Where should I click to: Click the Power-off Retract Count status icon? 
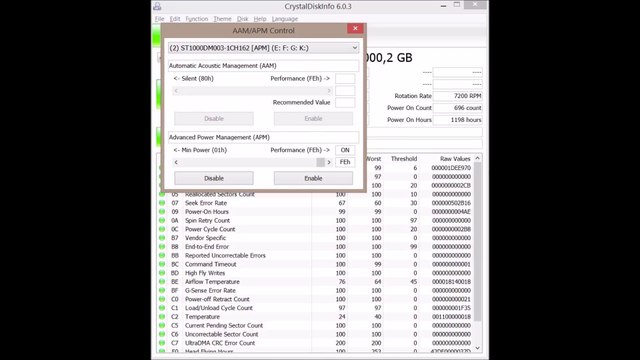(162, 299)
